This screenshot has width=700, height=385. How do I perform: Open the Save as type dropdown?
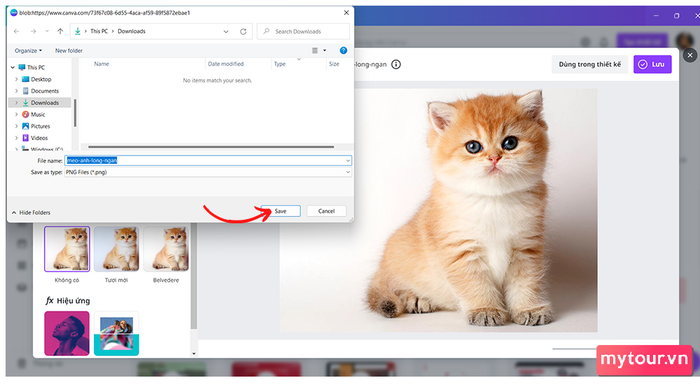pyautogui.click(x=208, y=172)
